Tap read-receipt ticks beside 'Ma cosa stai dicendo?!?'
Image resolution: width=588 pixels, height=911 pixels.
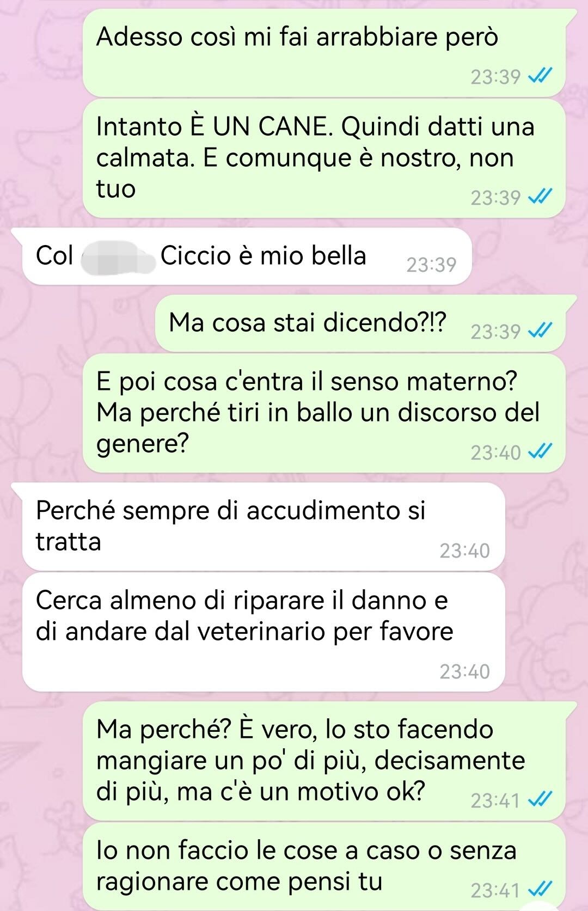tap(541, 330)
